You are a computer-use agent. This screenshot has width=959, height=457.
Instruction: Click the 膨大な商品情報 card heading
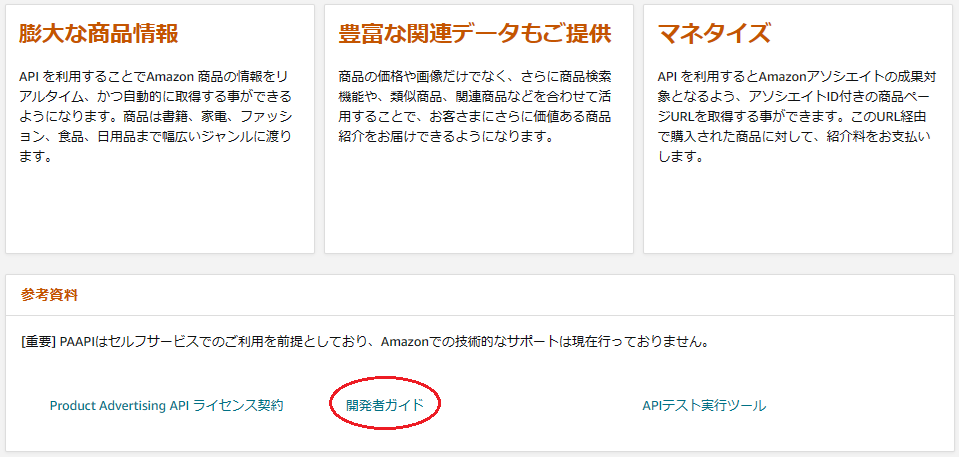coord(98,34)
